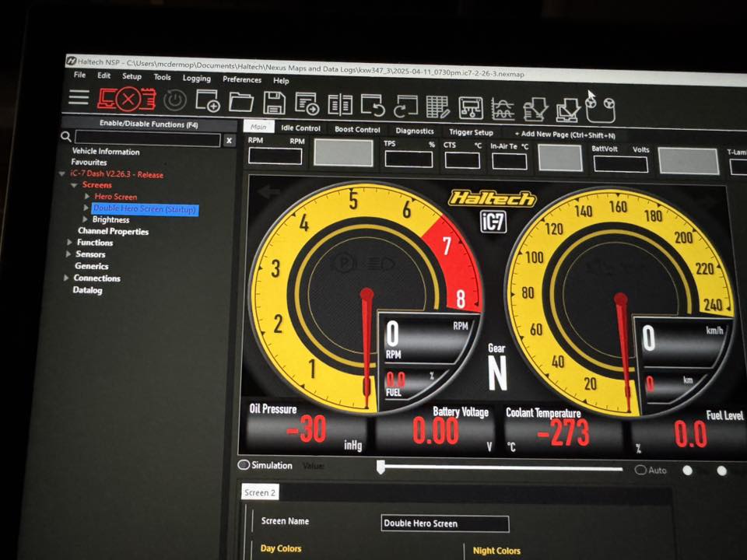The height and width of the screenshot is (560, 747).
Task: Switch to the Boost Control tab
Action: [357, 130]
